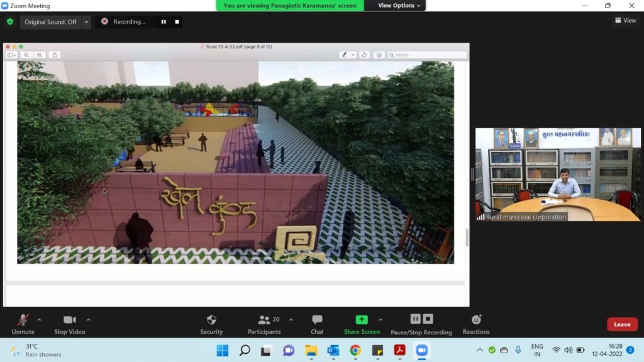Open Google Chrome from the taskbar
The width and height of the screenshot is (644, 362).
click(355, 350)
